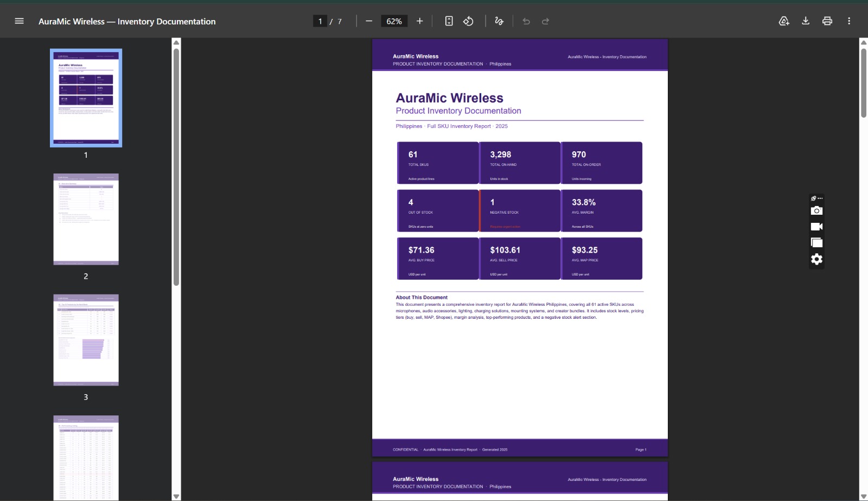Select the page 2 thumbnail
This screenshot has width=868, height=501.
[x=86, y=219]
